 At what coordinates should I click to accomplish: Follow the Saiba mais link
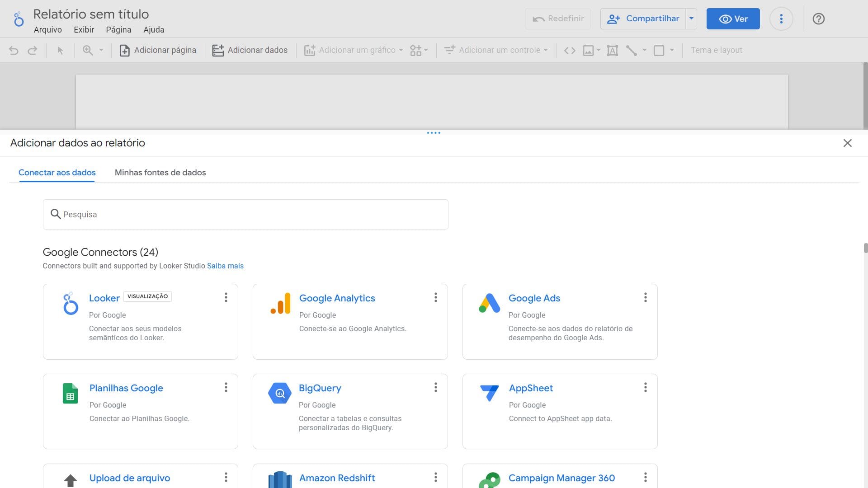225,266
